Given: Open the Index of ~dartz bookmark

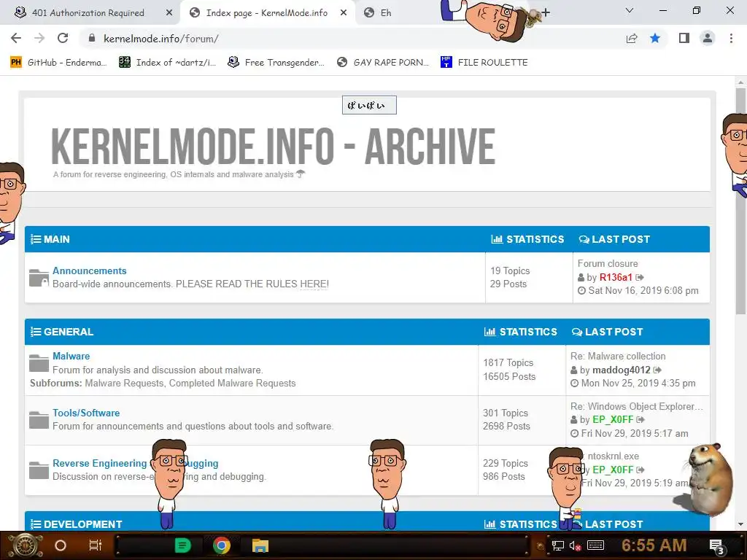Looking at the screenshot, I should tap(167, 63).
